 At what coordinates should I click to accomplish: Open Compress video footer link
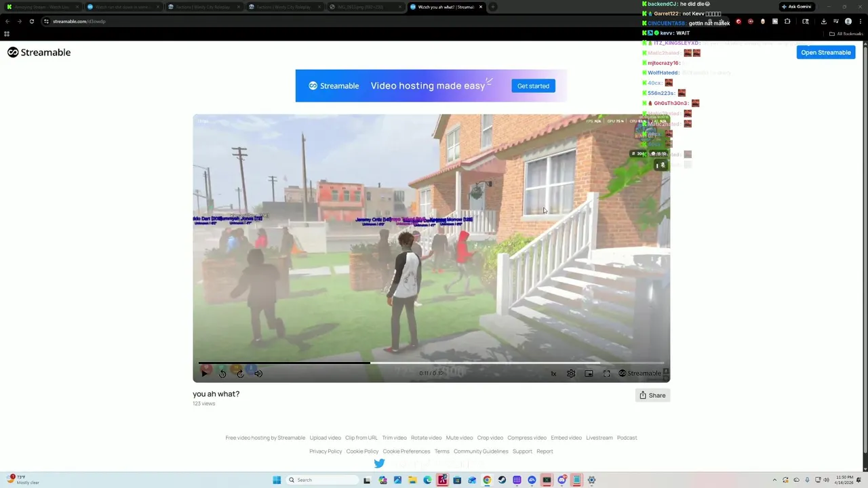coord(527,438)
